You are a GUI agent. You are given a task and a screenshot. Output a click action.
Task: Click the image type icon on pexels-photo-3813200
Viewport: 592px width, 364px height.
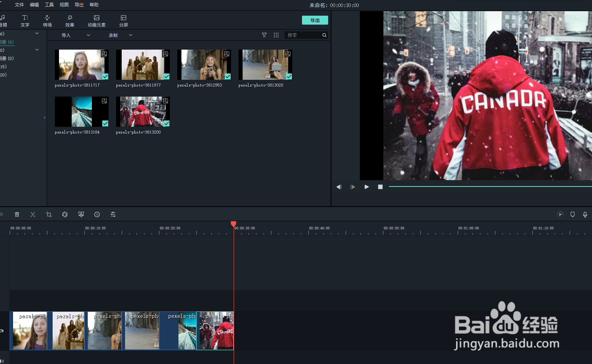point(165,101)
